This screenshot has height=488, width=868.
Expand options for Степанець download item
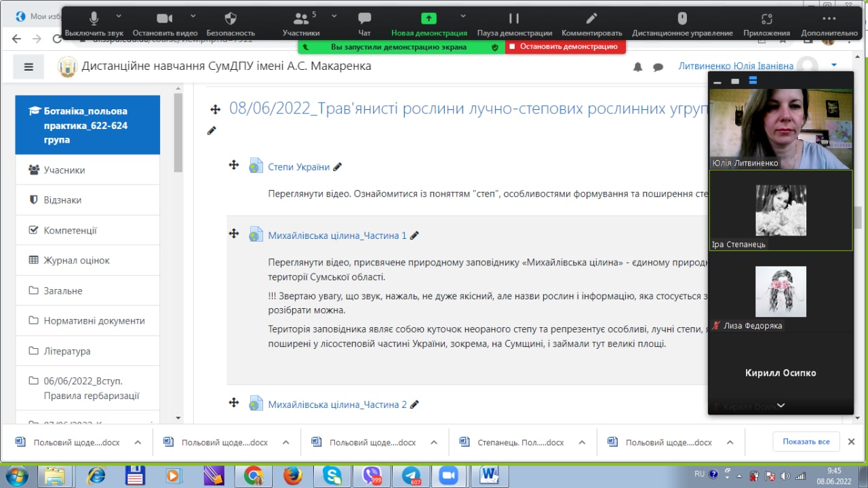(x=582, y=442)
